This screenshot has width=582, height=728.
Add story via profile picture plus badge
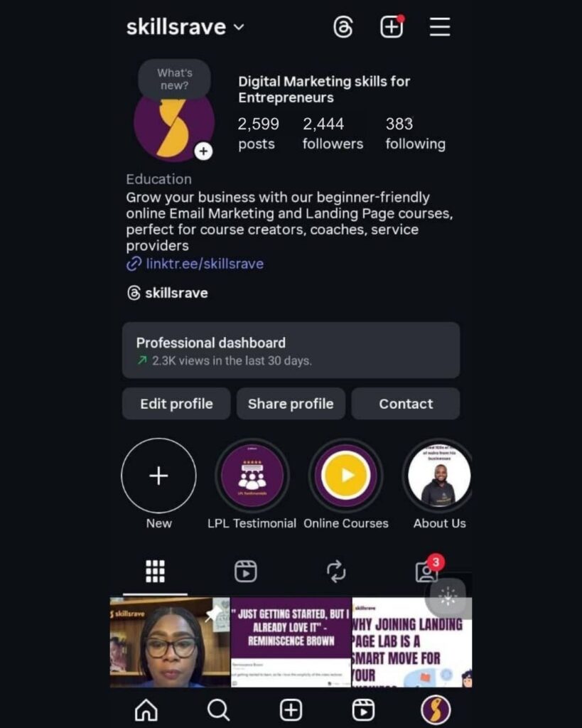coord(203,151)
